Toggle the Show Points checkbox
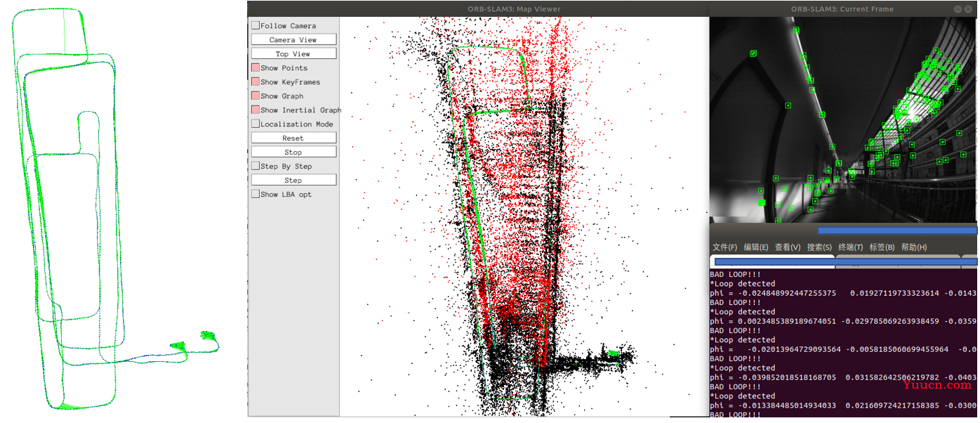 point(256,68)
